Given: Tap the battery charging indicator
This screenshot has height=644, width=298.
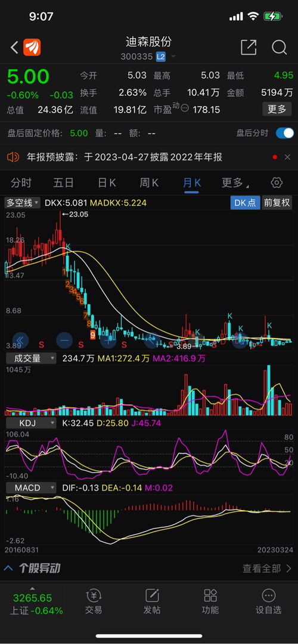Looking at the screenshot, I should [x=273, y=17].
